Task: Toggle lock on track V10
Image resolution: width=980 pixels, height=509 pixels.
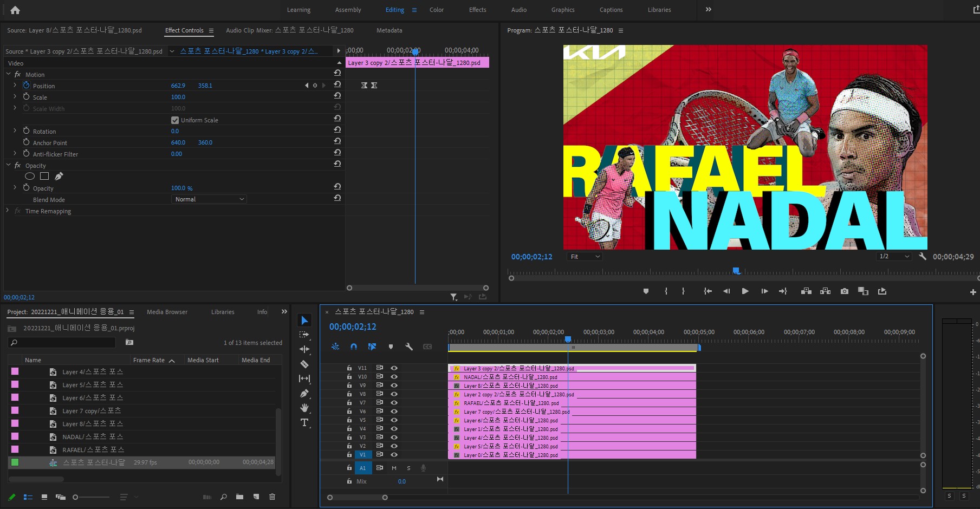Action: click(349, 376)
